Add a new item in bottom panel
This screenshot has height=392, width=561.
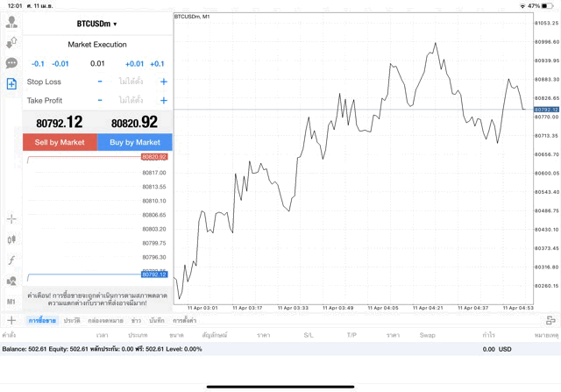(x=11, y=321)
